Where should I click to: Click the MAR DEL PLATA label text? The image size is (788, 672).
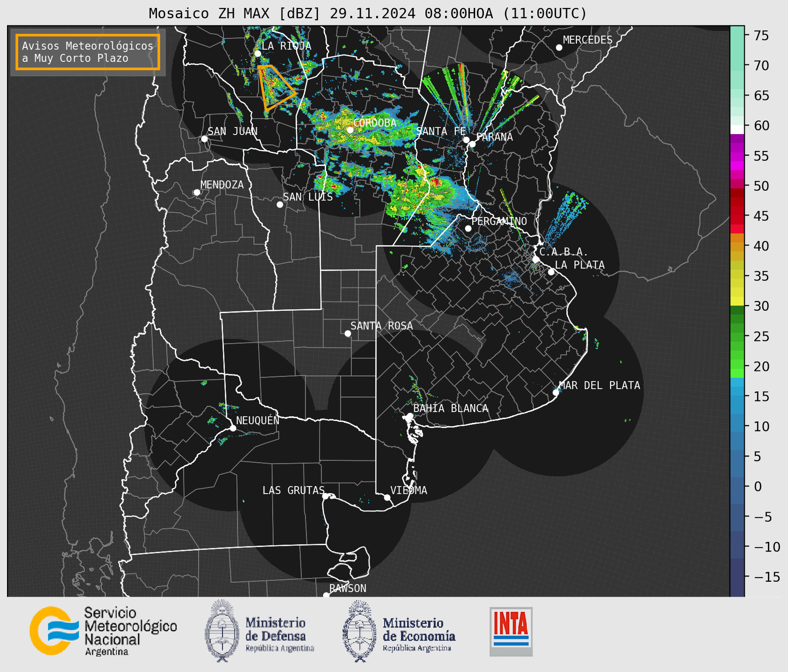pos(599,385)
